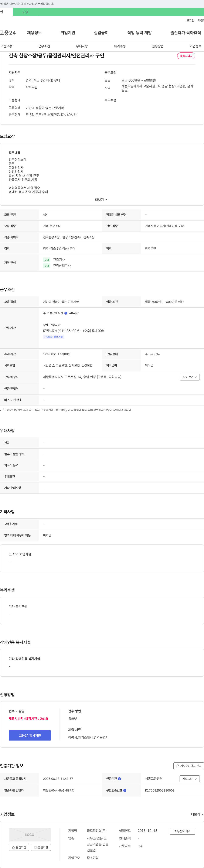Expand job description with 더보기 chevron
This screenshot has height=868, width=204.
[x=102, y=200]
